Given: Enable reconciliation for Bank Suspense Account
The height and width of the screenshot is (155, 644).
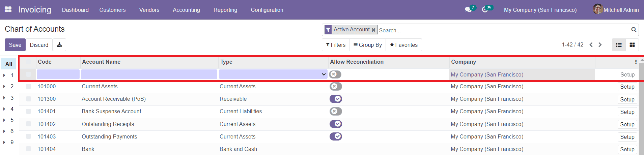Looking at the screenshot, I should [x=336, y=112].
